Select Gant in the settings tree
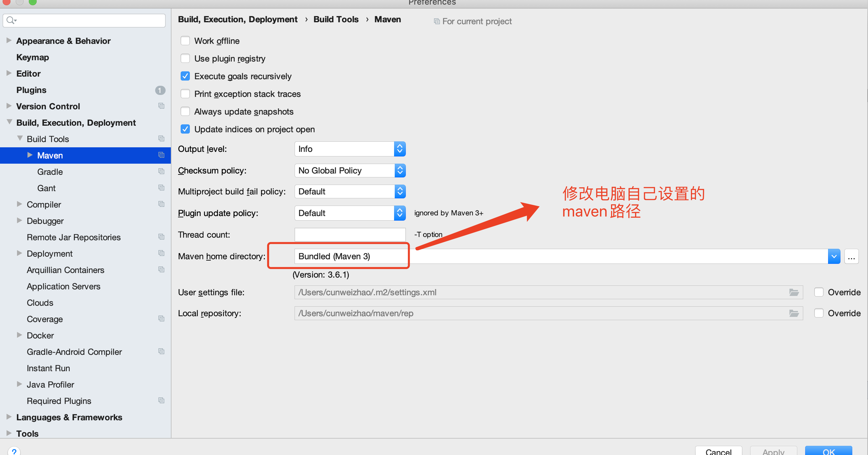The image size is (868, 455). (x=46, y=188)
